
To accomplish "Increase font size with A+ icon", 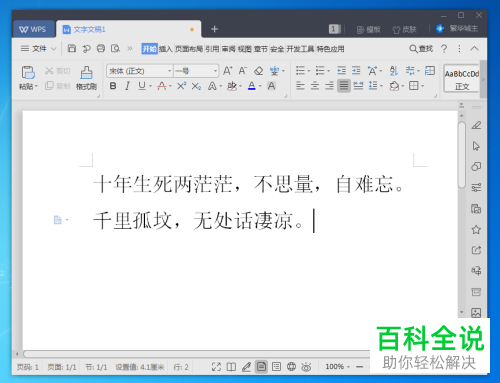I will click(x=228, y=71).
